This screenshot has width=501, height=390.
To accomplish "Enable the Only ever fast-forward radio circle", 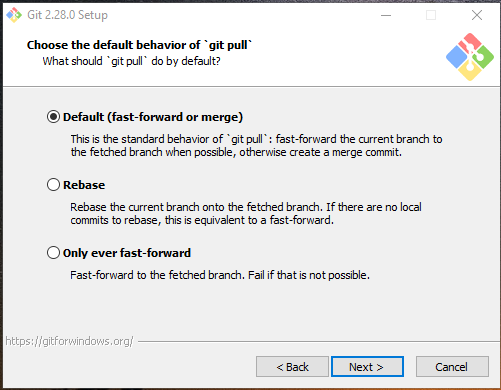I will pos(53,253).
